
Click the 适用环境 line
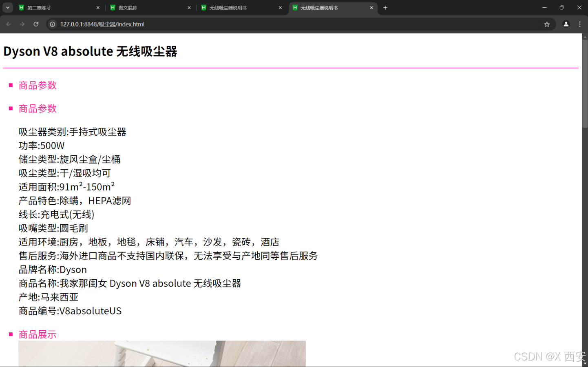(x=149, y=242)
